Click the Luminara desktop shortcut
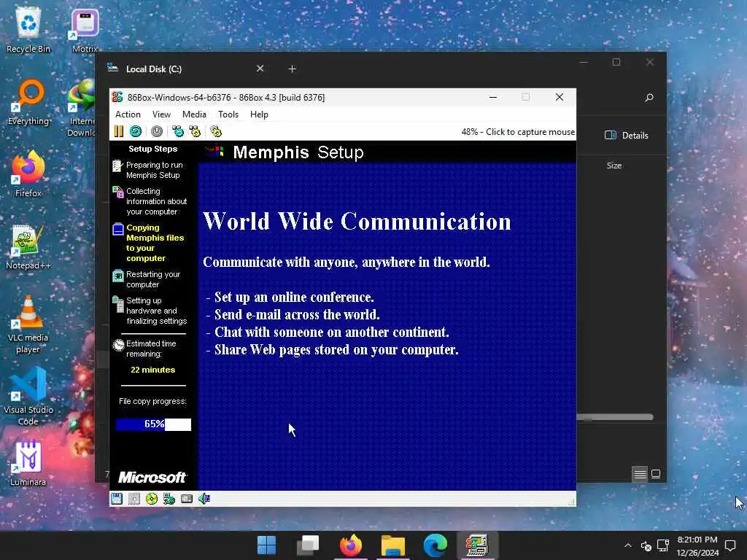The image size is (747, 560). 28,463
